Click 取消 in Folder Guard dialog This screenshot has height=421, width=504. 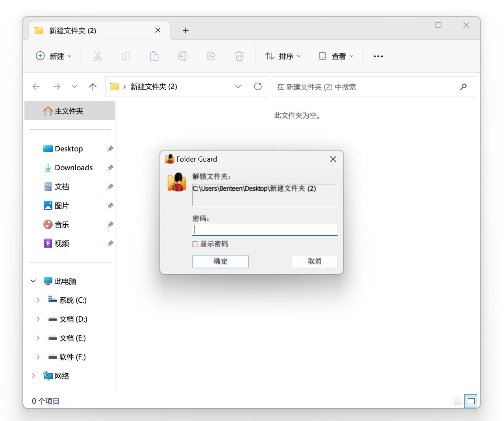point(314,261)
